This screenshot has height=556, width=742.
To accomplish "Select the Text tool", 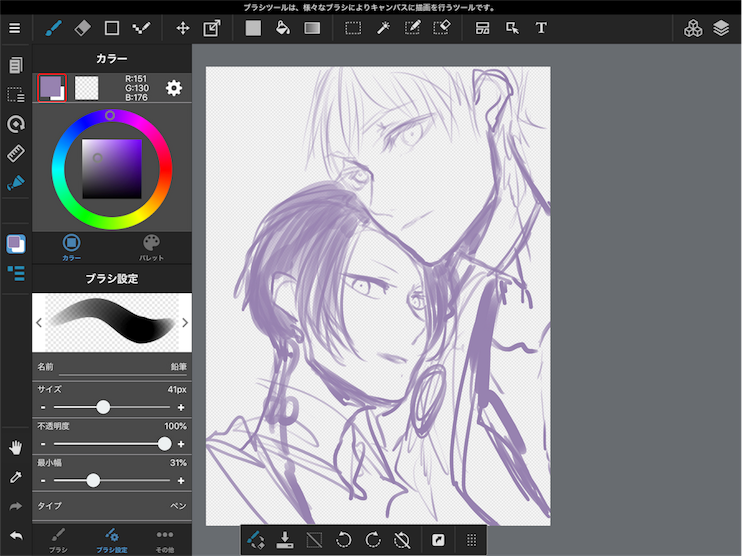I will 541,28.
